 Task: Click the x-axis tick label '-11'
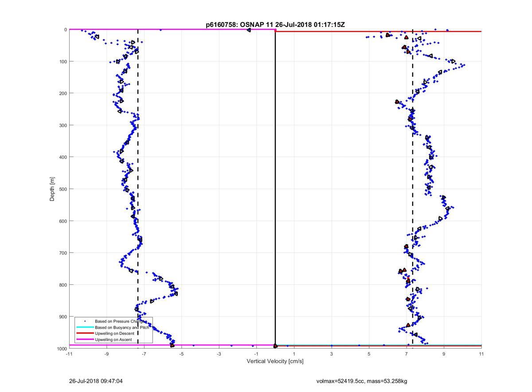69,354
